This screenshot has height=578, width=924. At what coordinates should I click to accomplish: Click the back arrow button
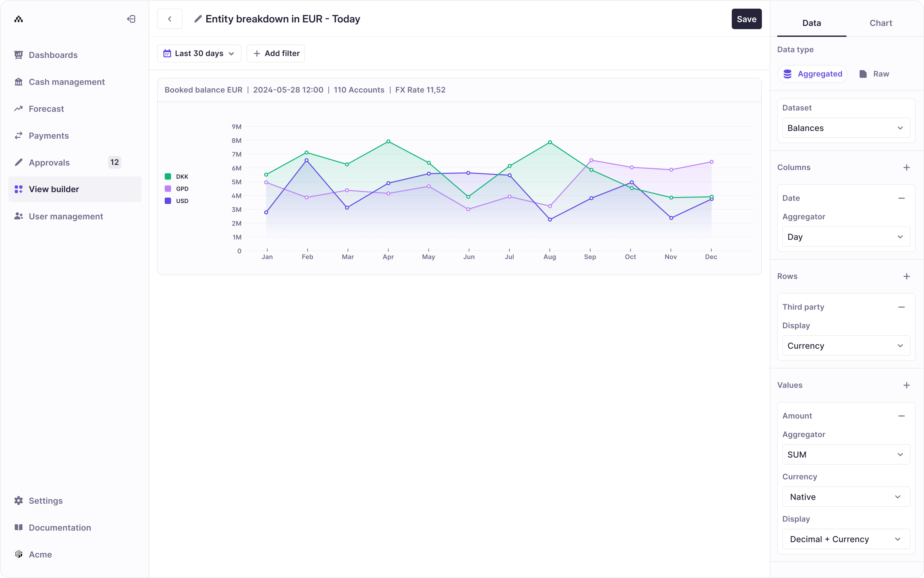(170, 19)
